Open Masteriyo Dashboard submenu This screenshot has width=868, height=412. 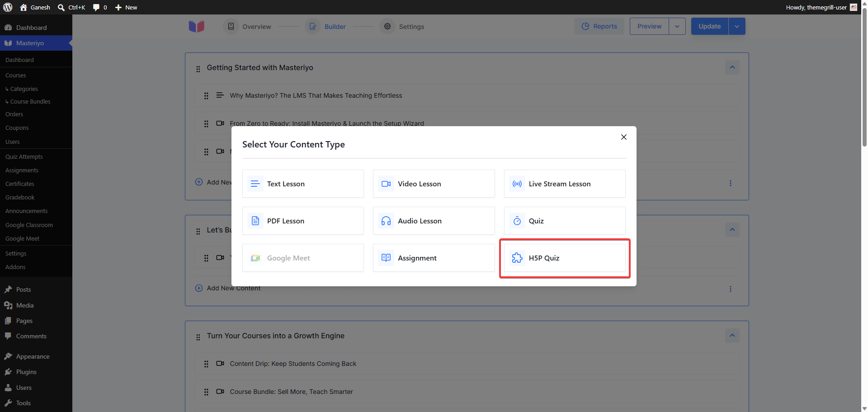pyautogui.click(x=19, y=60)
